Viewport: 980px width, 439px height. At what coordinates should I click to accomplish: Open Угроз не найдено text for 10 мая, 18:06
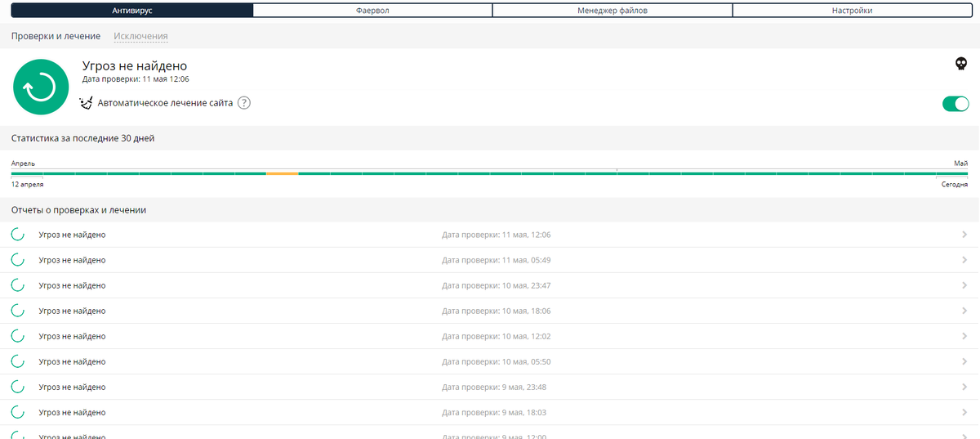[x=72, y=311]
